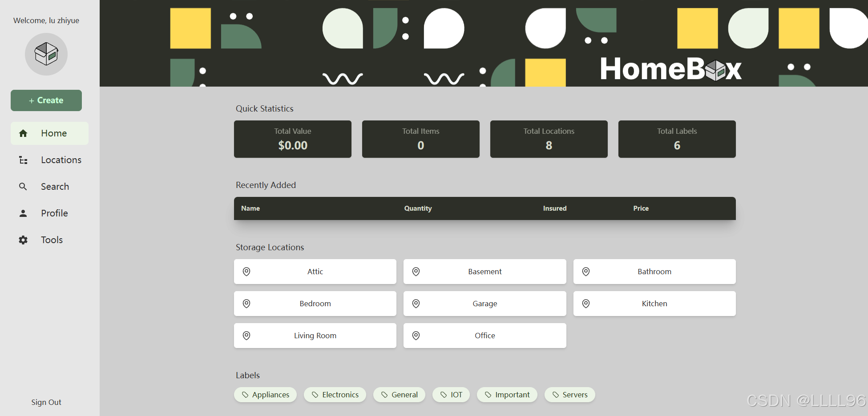
Task: Click the Total Labels statistic card
Action: (x=677, y=139)
